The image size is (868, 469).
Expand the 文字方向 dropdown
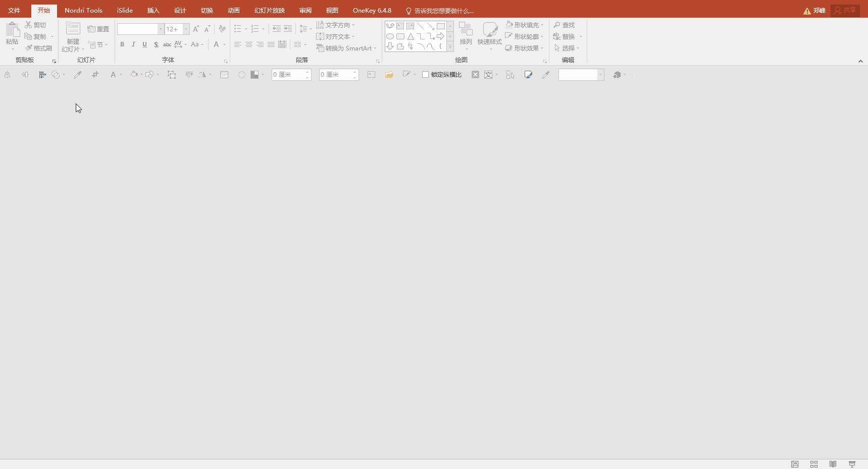pyautogui.click(x=353, y=25)
